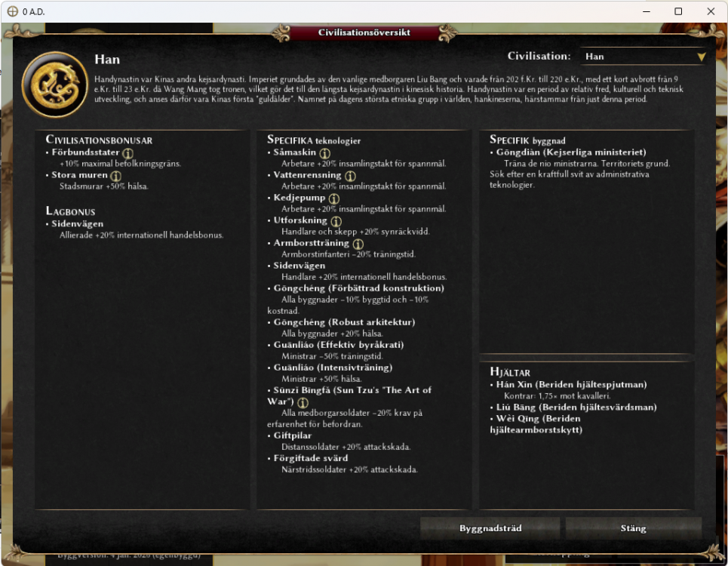Click the Förgiftade svärd technology entry
Screen dimensions: 728x566
[310, 458]
